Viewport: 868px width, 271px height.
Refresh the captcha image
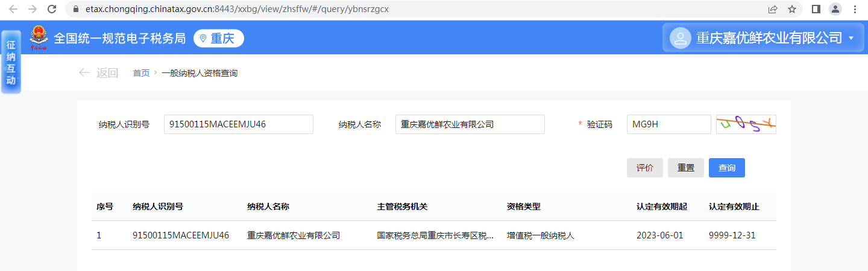pos(746,124)
